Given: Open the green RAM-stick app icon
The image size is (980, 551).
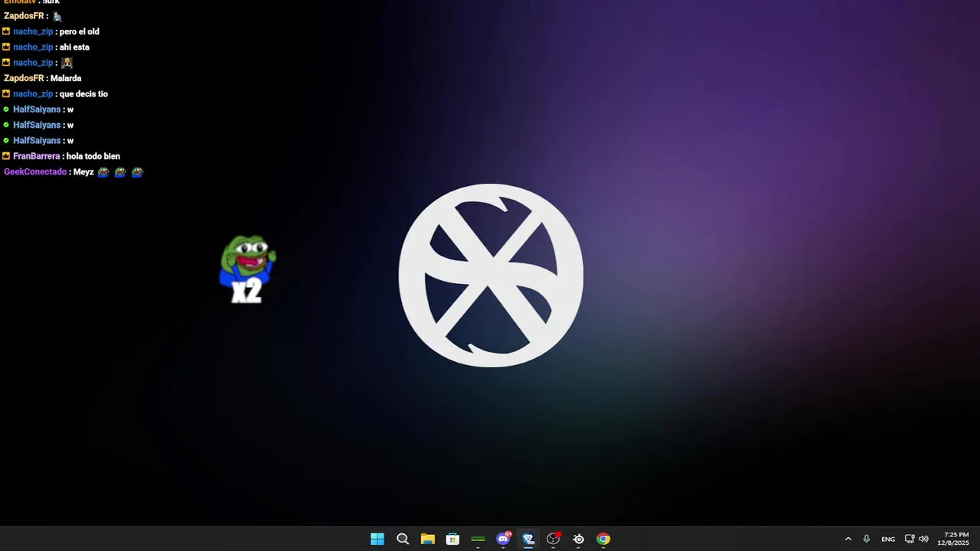Looking at the screenshot, I should coord(478,539).
